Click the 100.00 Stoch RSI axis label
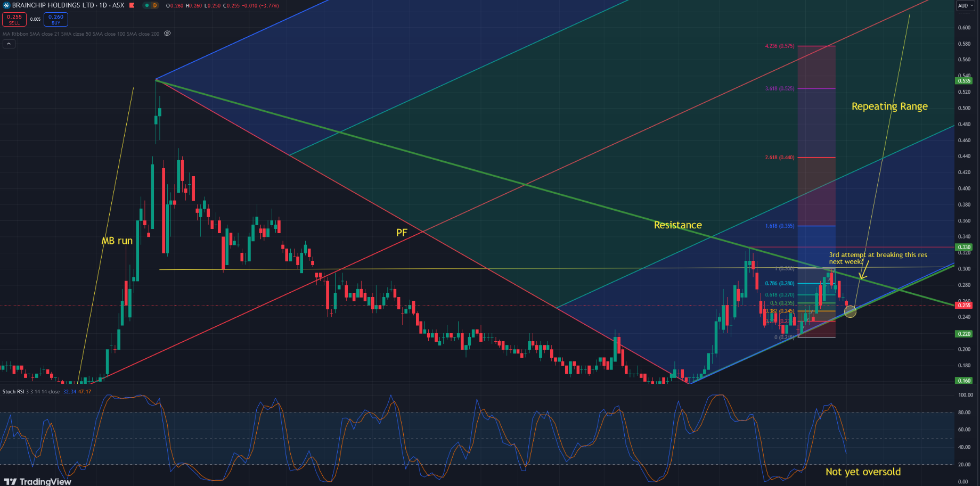This screenshot has width=980, height=486. click(966, 395)
